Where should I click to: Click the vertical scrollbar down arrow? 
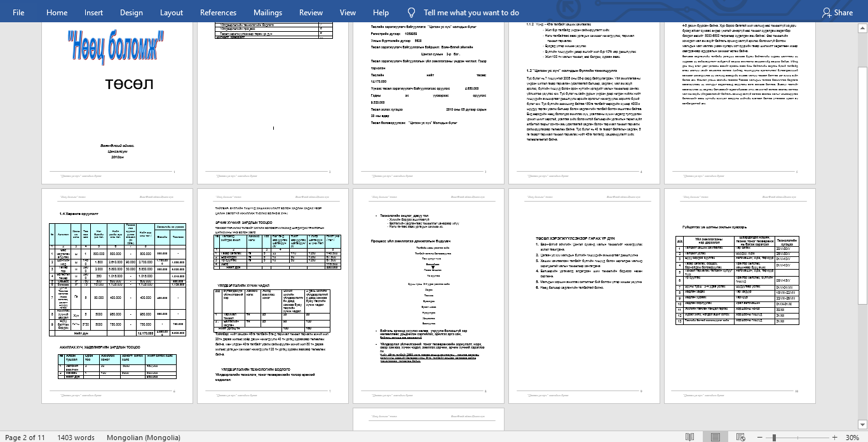coord(863,426)
